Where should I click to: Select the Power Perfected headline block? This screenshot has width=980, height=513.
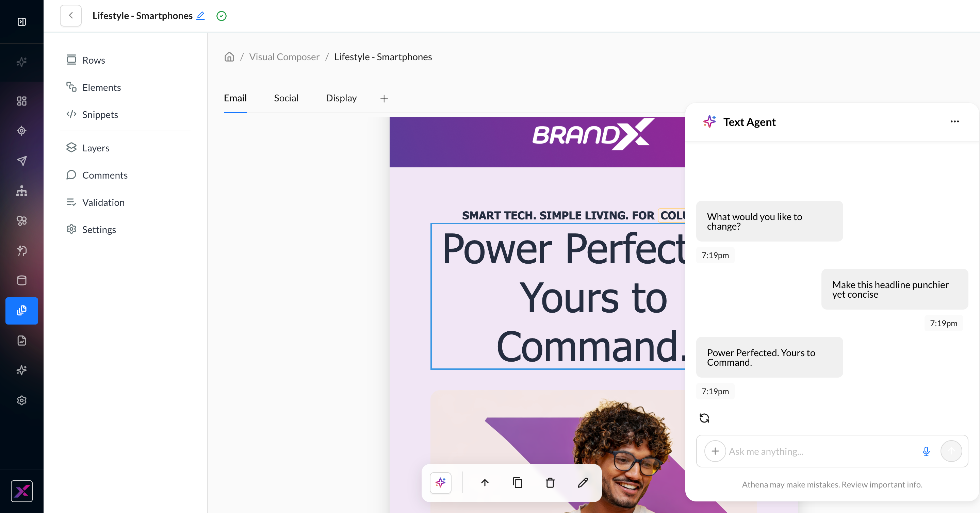558,296
